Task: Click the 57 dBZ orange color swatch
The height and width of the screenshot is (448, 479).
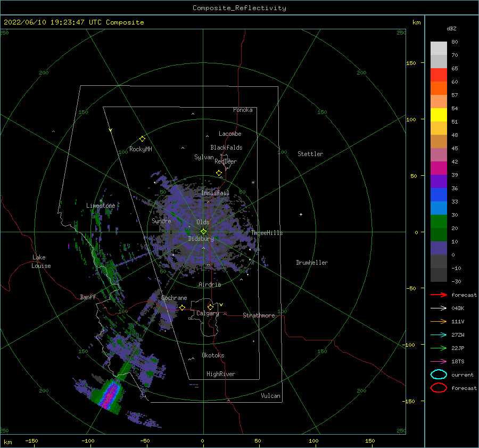Action: tap(439, 88)
